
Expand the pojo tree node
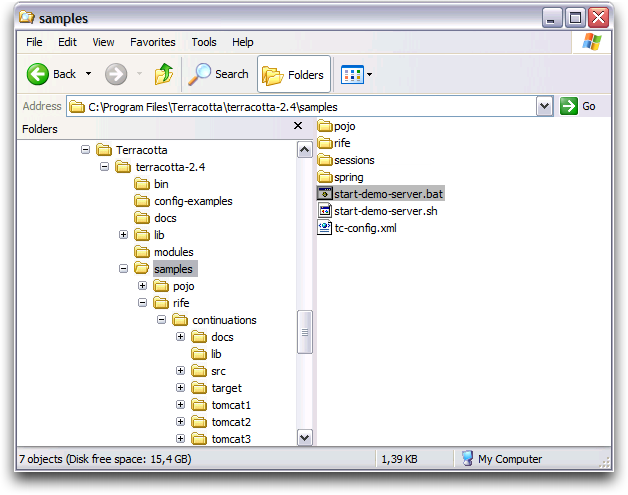pos(143,286)
